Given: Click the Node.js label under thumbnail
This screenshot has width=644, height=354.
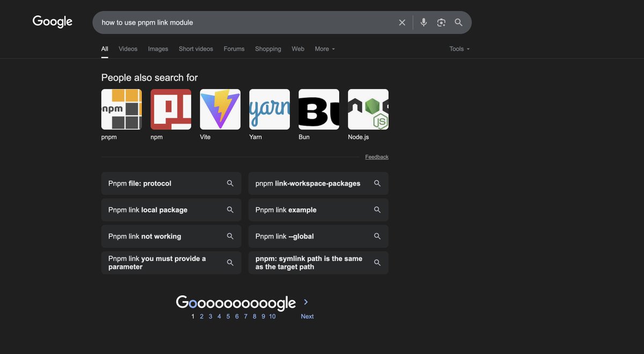Looking at the screenshot, I should (x=358, y=137).
